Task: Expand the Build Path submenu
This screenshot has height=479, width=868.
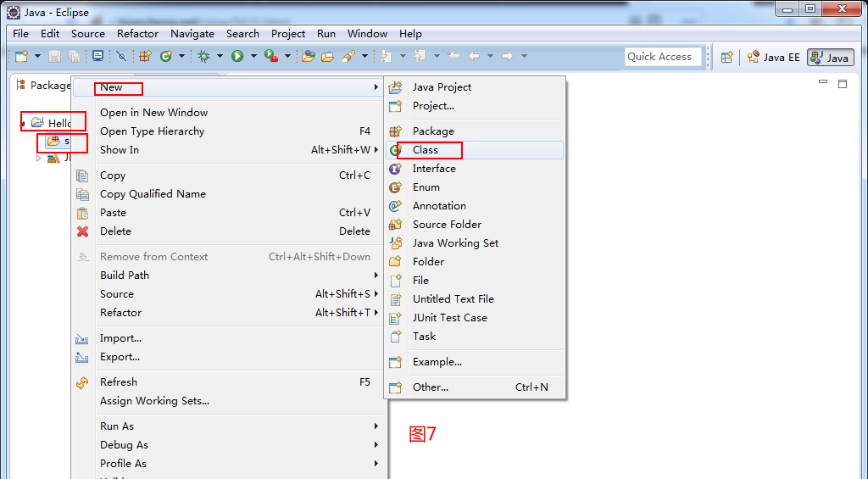Action: pos(228,276)
